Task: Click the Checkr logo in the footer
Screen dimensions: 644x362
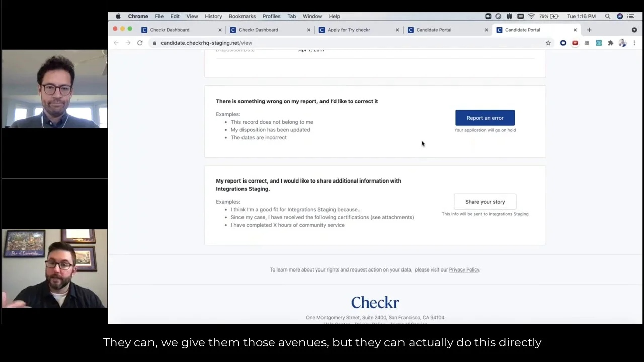Action: tap(375, 302)
